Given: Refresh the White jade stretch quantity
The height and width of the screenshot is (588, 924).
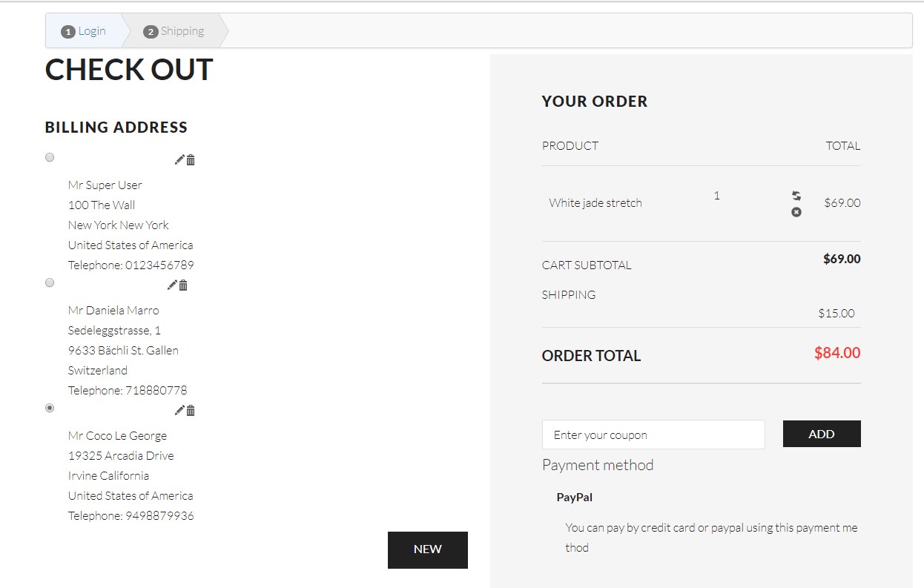Looking at the screenshot, I should [x=796, y=196].
